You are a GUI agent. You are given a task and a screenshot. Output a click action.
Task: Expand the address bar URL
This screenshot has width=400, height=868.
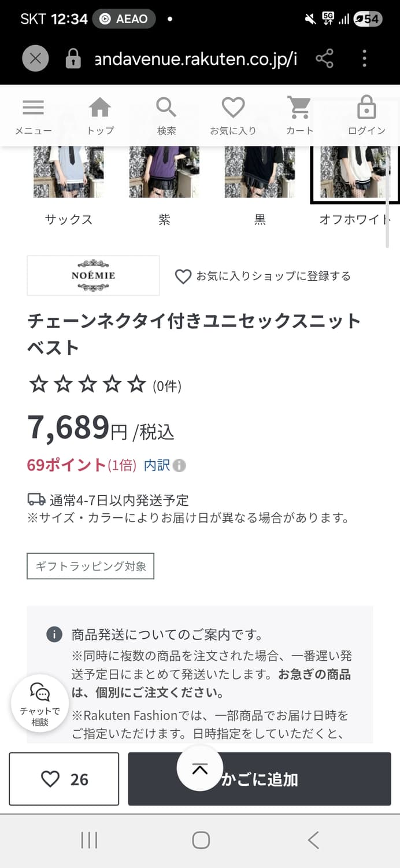coord(199,58)
